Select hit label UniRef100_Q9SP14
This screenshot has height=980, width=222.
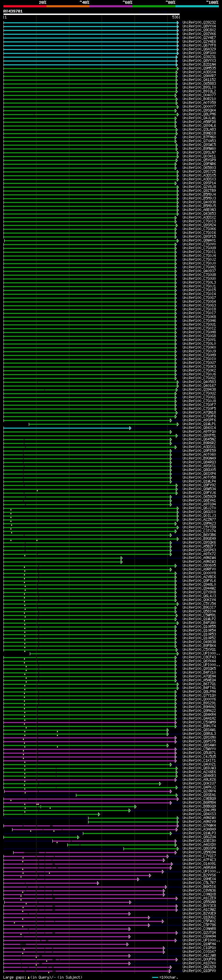pyautogui.click(x=199, y=183)
